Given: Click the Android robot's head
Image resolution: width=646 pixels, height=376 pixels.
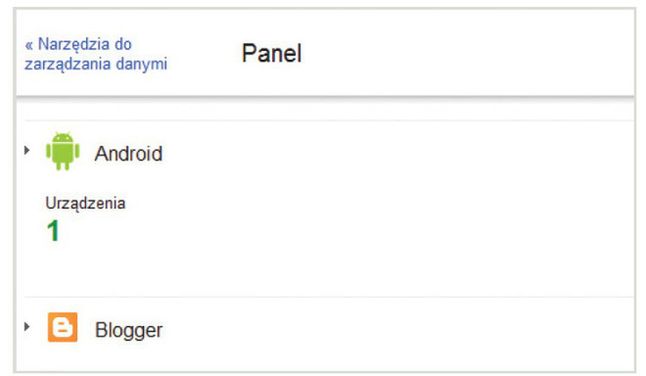Looking at the screenshot, I should 63,137.
